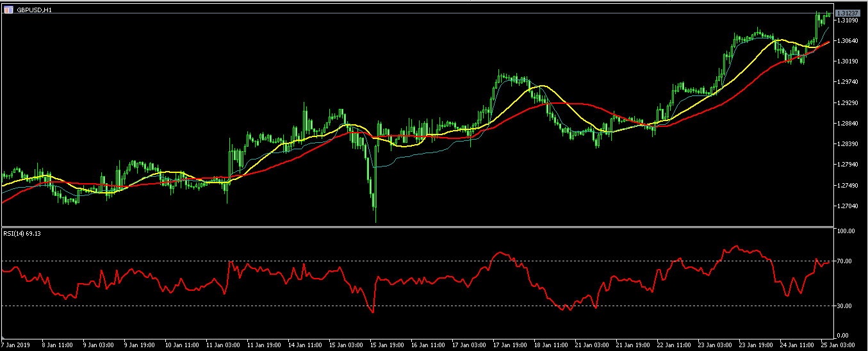Click the 14 Jan 11:00 time label
Viewport: 868px width, 351px height.
click(305, 345)
